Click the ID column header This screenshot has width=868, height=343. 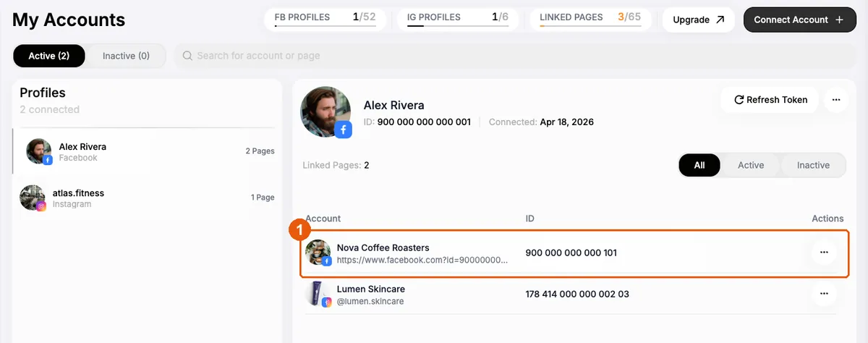click(530, 219)
